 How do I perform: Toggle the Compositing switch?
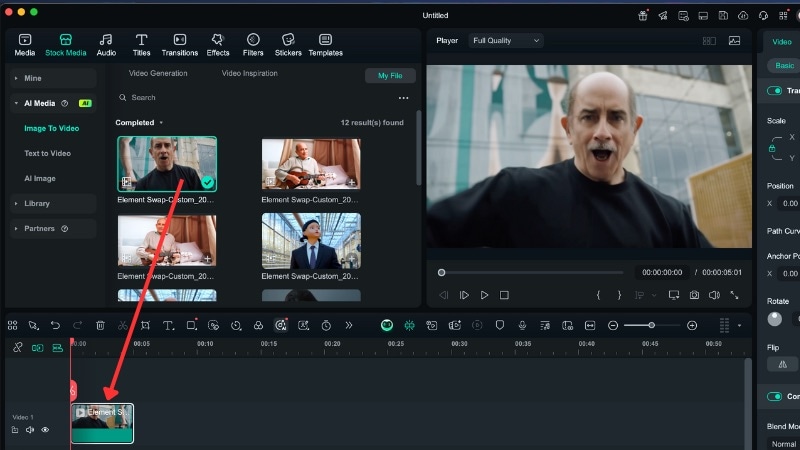[x=774, y=396]
